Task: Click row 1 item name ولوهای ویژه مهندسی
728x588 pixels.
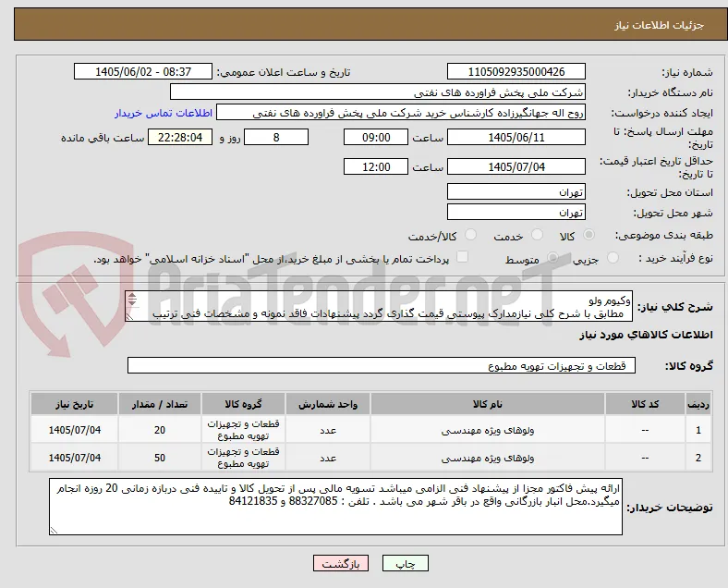Action: click(x=488, y=430)
